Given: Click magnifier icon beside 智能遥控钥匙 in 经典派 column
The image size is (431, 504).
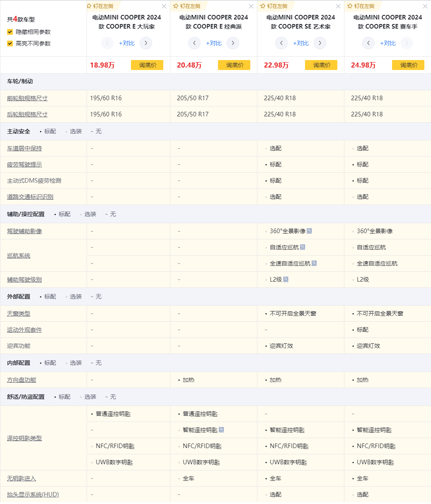Looking at the screenshot, I should pos(221,429).
